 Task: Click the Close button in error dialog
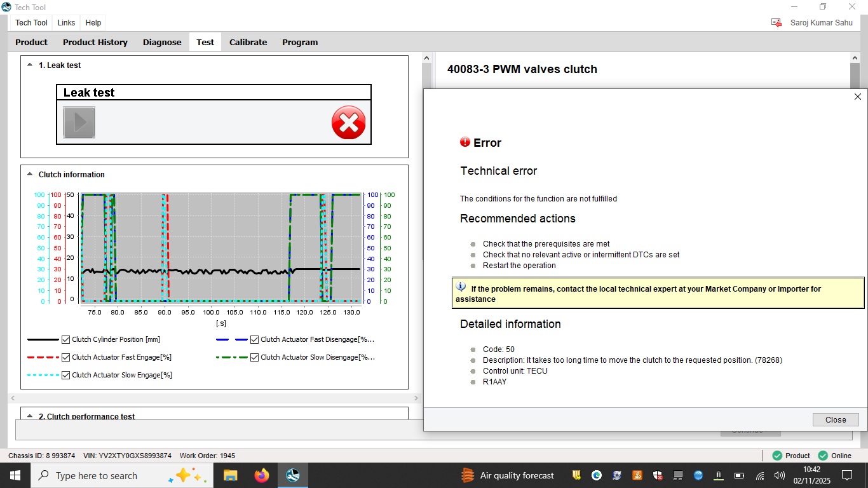[836, 419]
